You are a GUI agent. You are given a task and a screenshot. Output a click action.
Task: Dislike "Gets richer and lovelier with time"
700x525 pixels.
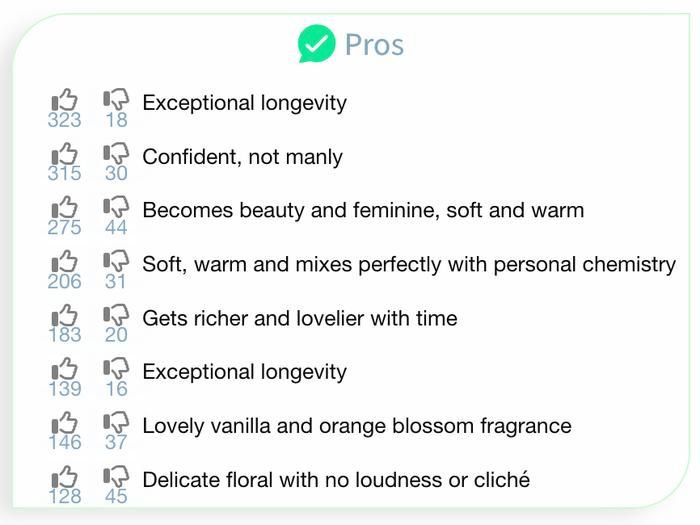[116, 316]
